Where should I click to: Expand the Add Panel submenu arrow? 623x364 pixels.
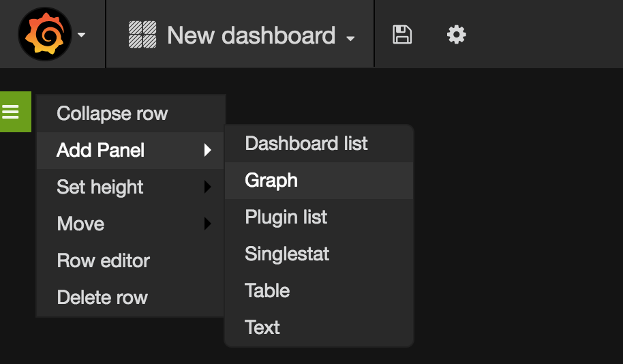(x=207, y=150)
